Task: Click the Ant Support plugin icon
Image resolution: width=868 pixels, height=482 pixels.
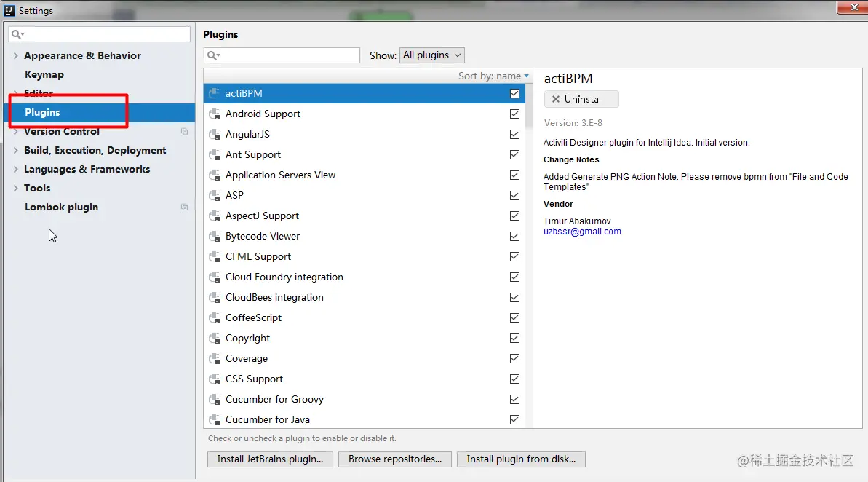Action: 214,155
